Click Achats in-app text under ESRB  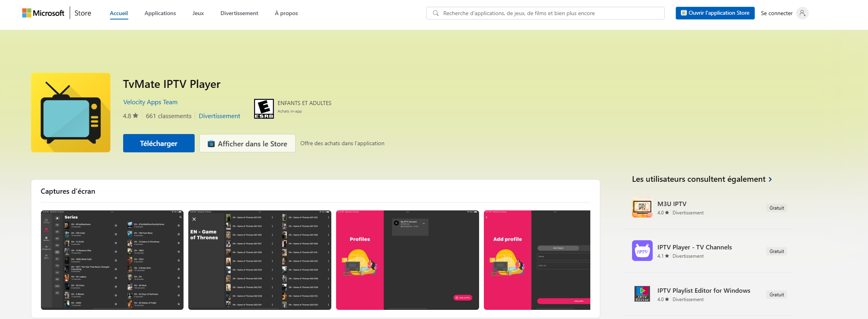tap(290, 111)
